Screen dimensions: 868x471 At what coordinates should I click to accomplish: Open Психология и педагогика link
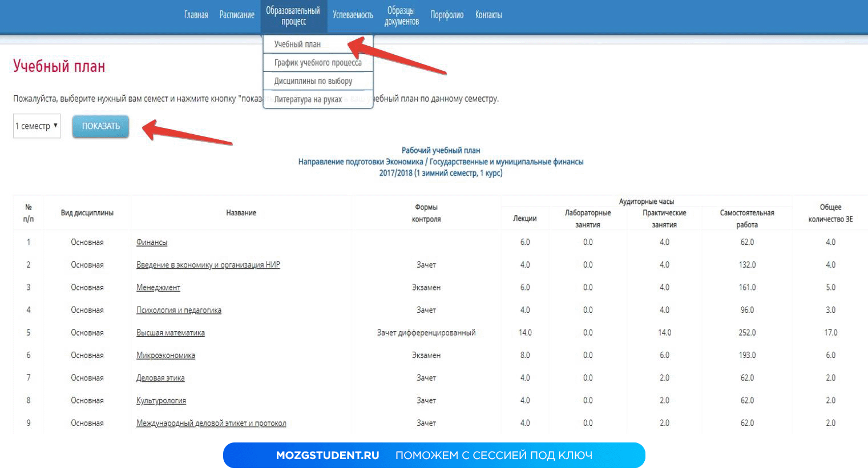pos(179,310)
